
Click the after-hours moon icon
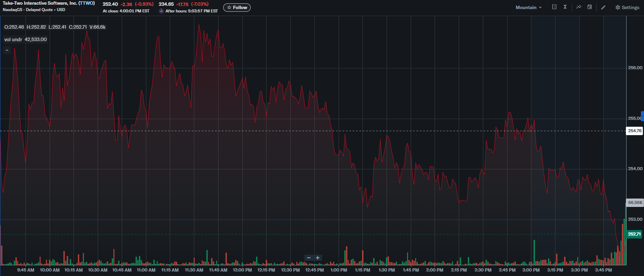coord(161,11)
